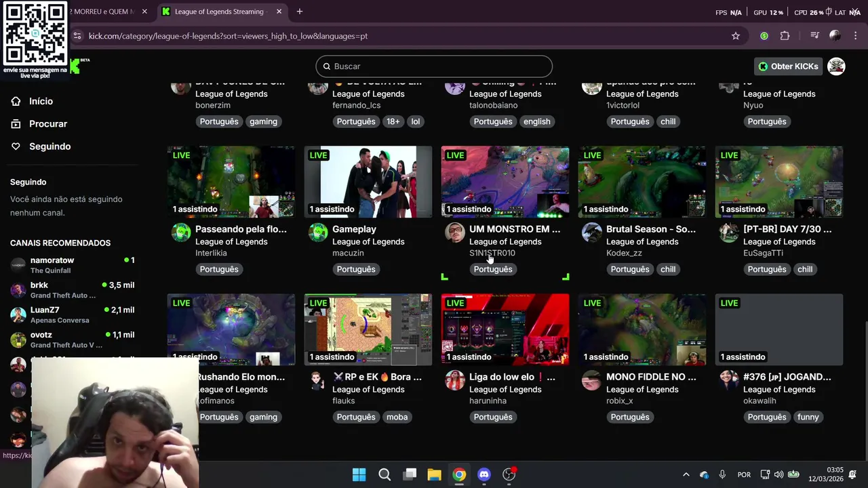Viewport: 868px width, 488px height.
Task: Open ovotz recommended channel
Action: [x=73, y=340]
